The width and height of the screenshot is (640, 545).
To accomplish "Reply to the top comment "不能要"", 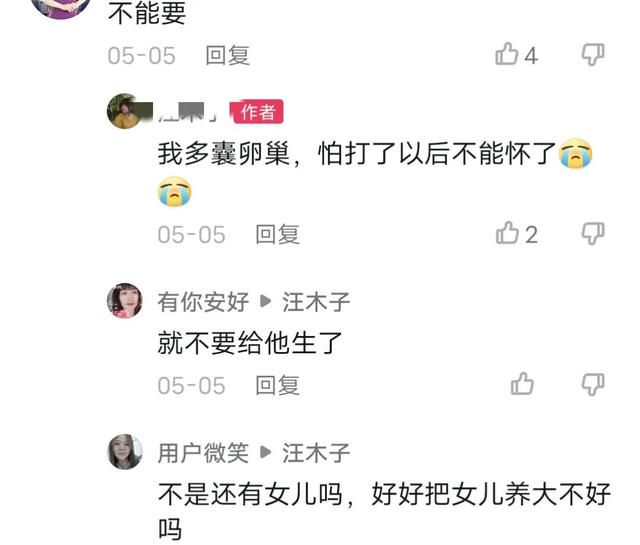I will (x=227, y=56).
